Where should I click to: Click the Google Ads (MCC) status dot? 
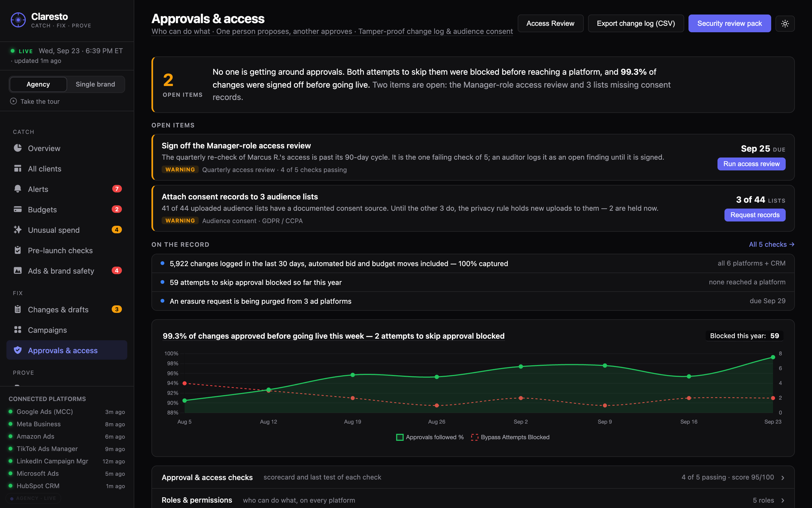(11, 412)
